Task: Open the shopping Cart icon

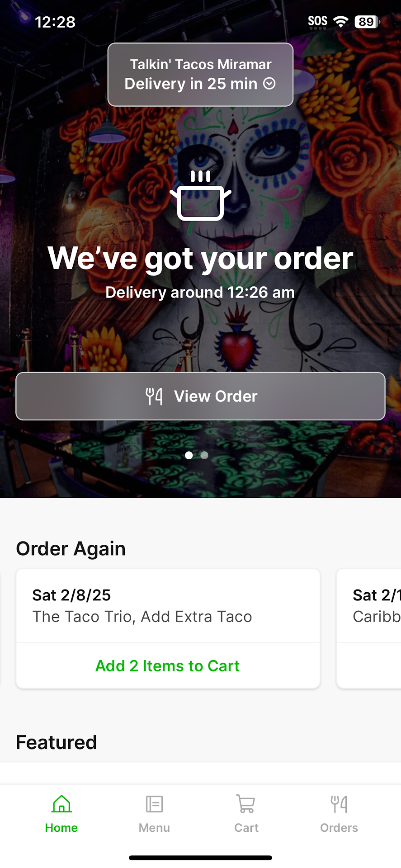Action: (x=246, y=804)
